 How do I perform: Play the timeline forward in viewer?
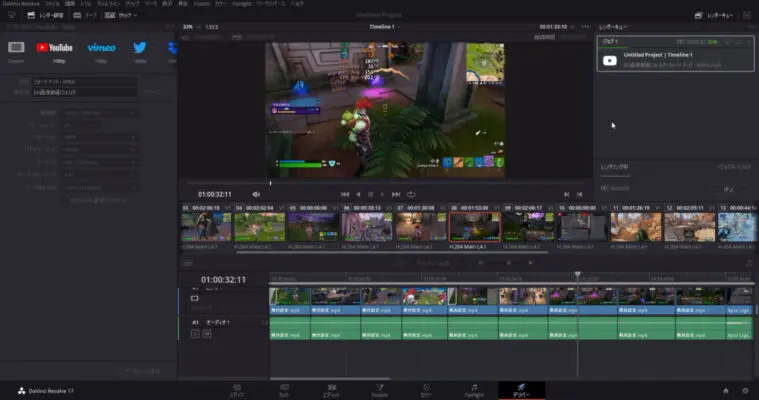coord(382,194)
